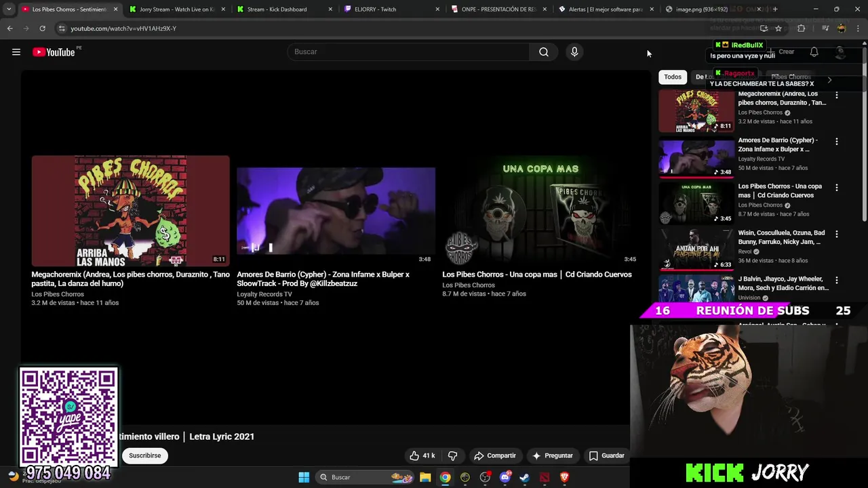Click the Compartir share button
The image size is (868, 488).
(495, 455)
